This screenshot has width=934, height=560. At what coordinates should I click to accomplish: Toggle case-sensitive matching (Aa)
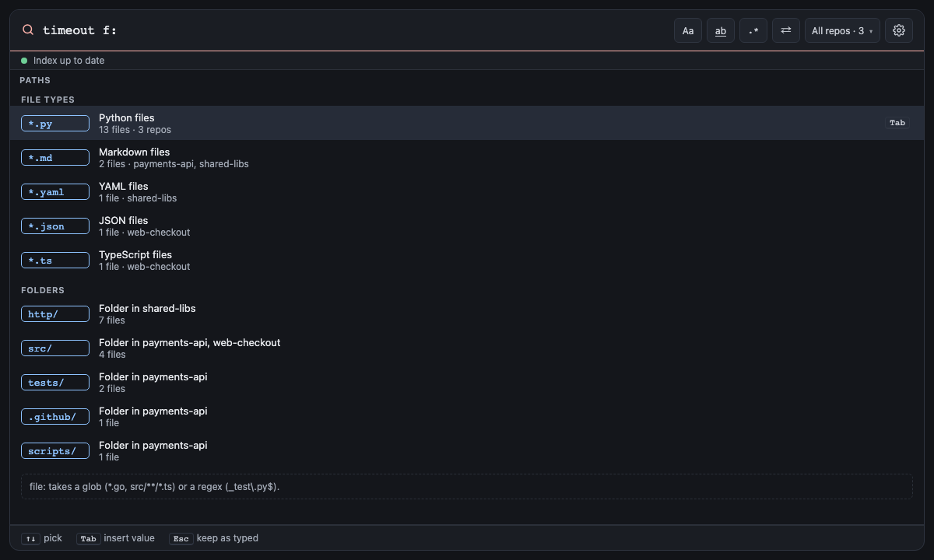coord(688,30)
